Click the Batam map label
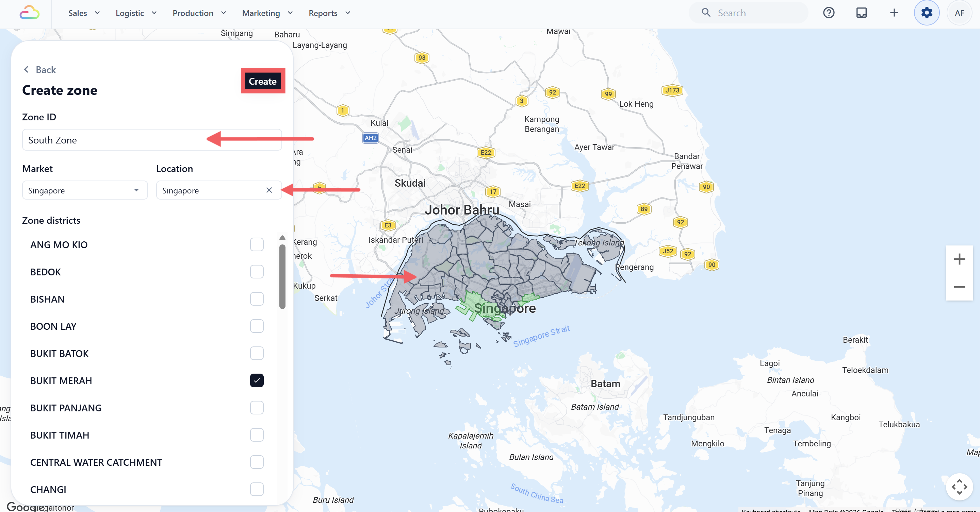This screenshot has height=512, width=980. 605,383
